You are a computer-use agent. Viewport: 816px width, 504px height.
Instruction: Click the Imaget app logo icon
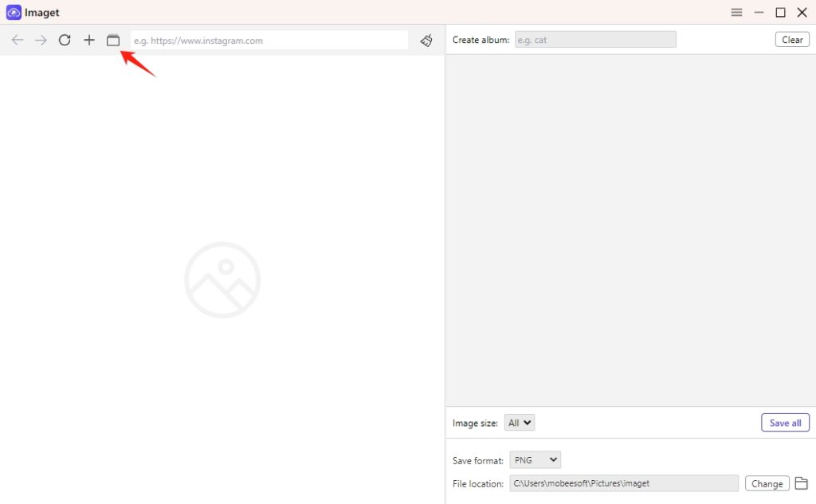click(13, 12)
